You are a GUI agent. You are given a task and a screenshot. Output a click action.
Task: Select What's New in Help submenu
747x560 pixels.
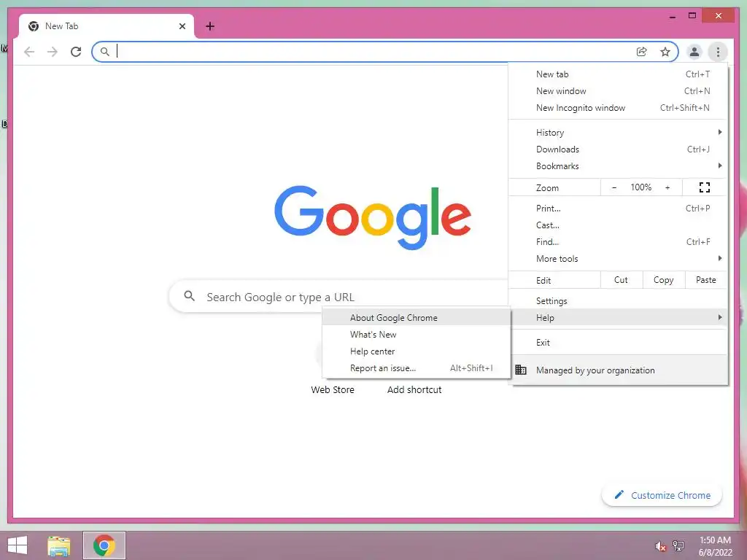click(417, 334)
